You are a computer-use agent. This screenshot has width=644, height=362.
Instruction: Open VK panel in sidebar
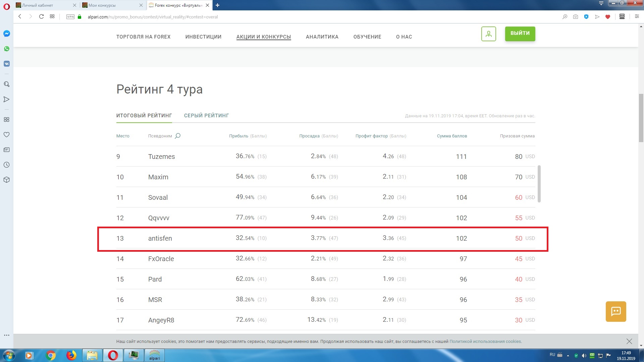pyautogui.click(x=7, y=64)
